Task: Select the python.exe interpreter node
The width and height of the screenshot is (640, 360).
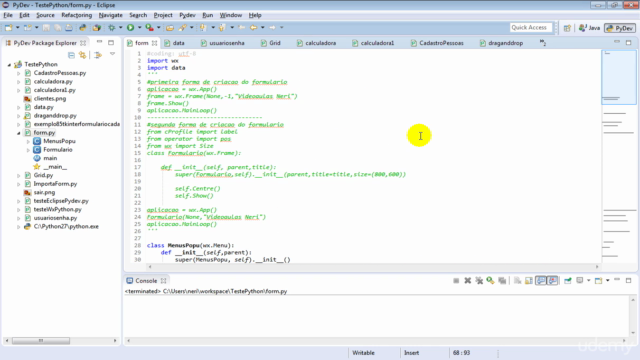Action: pos(66,227)
